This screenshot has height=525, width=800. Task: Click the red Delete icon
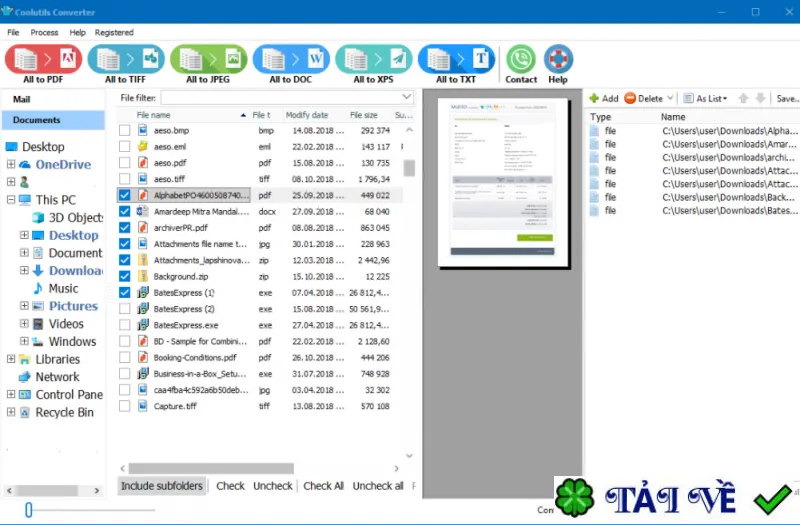point(630,98)
